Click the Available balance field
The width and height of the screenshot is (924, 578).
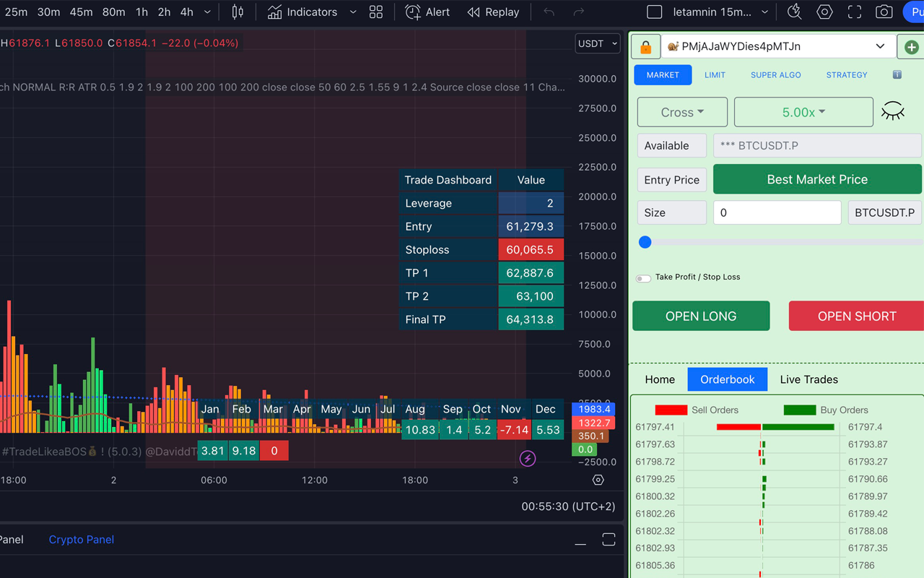[x=817, y=145]
